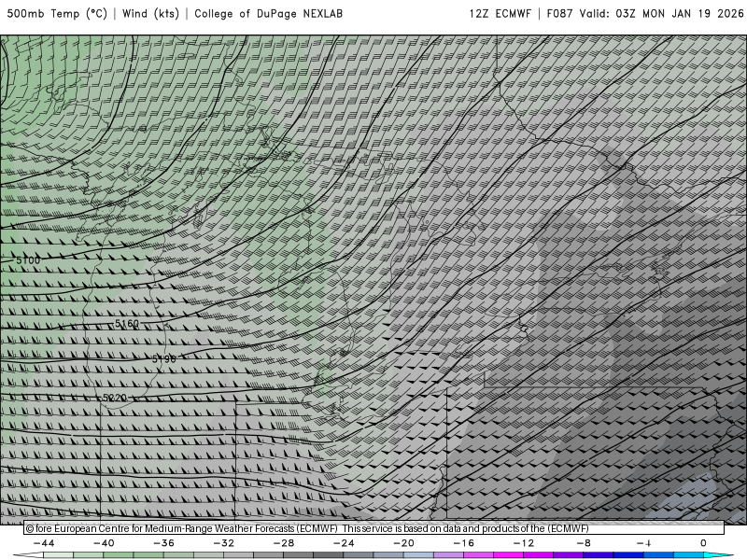Click the ECMWF copyright notice bar
747x560 pixels.
point(374,528)
